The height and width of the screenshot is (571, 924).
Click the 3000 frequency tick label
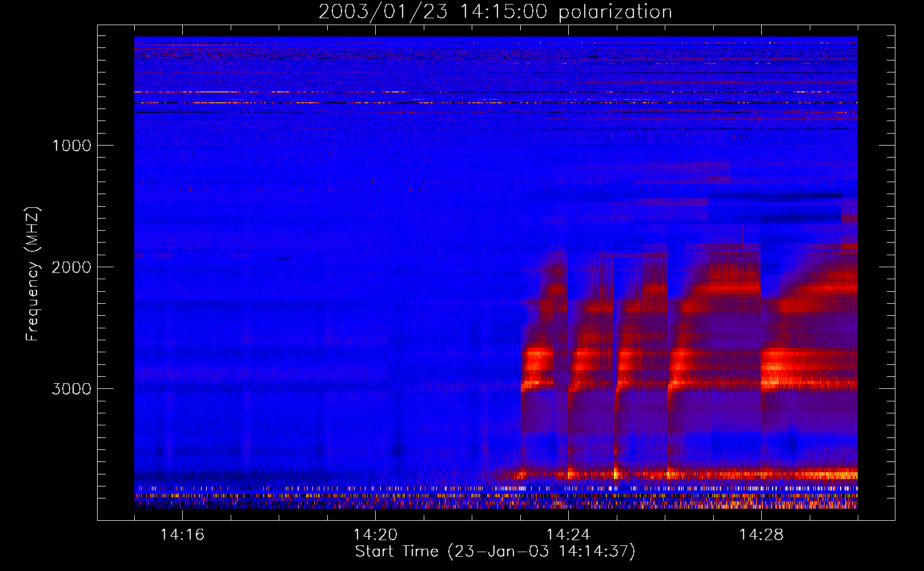coord(71,389)
